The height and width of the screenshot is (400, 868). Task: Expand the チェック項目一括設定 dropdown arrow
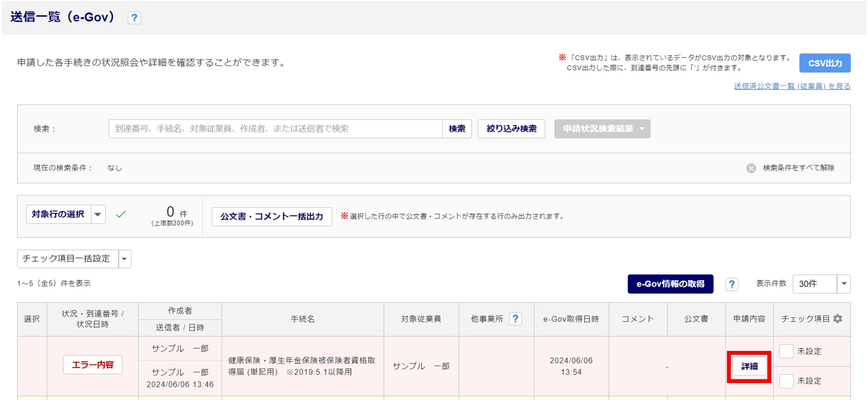coord(125,259)
